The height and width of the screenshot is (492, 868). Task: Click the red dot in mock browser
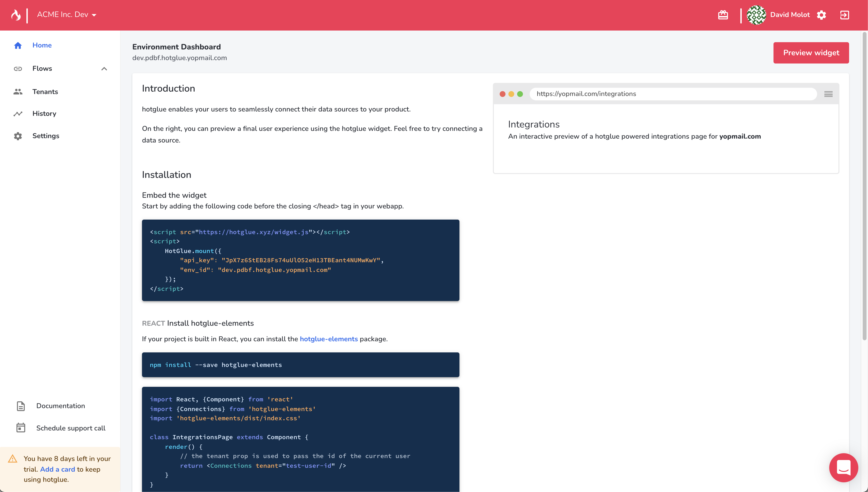tap(502, 94)
